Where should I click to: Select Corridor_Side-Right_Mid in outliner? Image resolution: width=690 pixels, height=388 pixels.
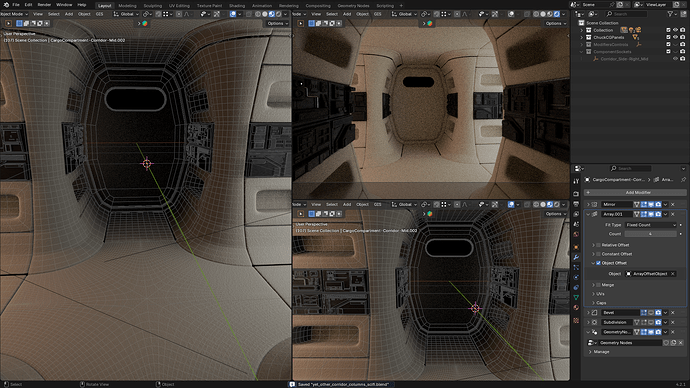pyautogui.click(x=624, y=59)
